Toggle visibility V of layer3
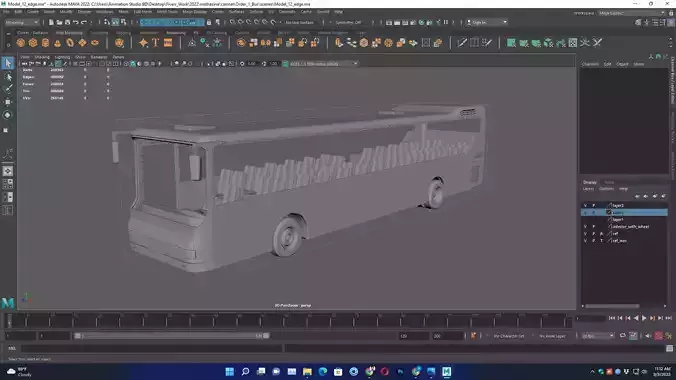The image size is (676, 380). coord(585,205)
